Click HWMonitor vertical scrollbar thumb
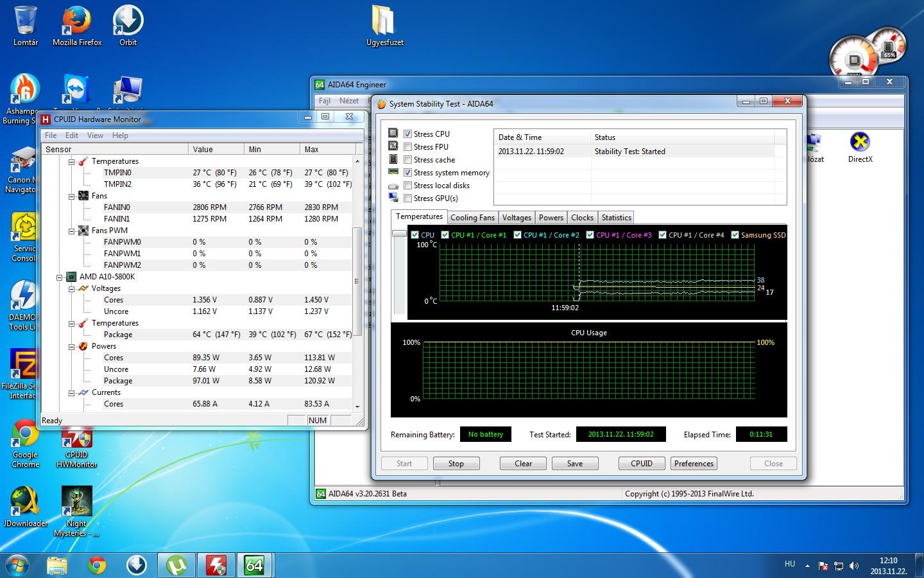 click(x=357, y=281)
